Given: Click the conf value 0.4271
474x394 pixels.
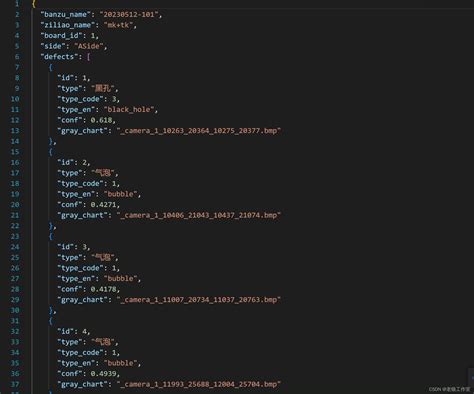Looking at the screenshot, I should click(103, 205).
